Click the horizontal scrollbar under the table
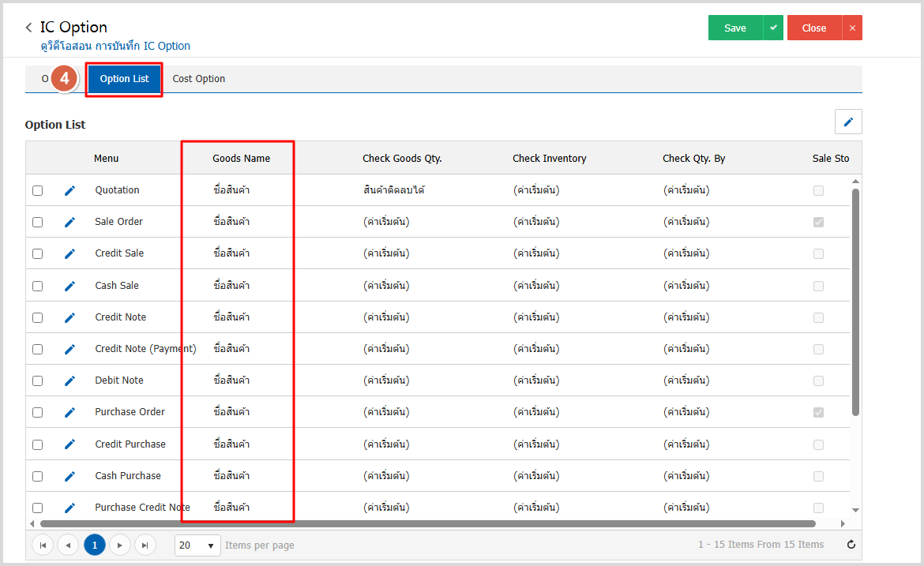This screenshot has width=924, height=566. (426, 523)
